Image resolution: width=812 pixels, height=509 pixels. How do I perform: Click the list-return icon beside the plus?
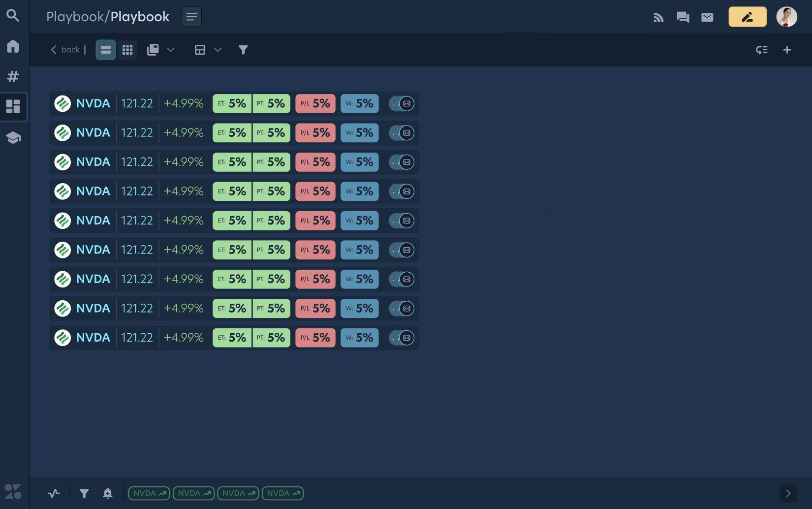(762, 50)
